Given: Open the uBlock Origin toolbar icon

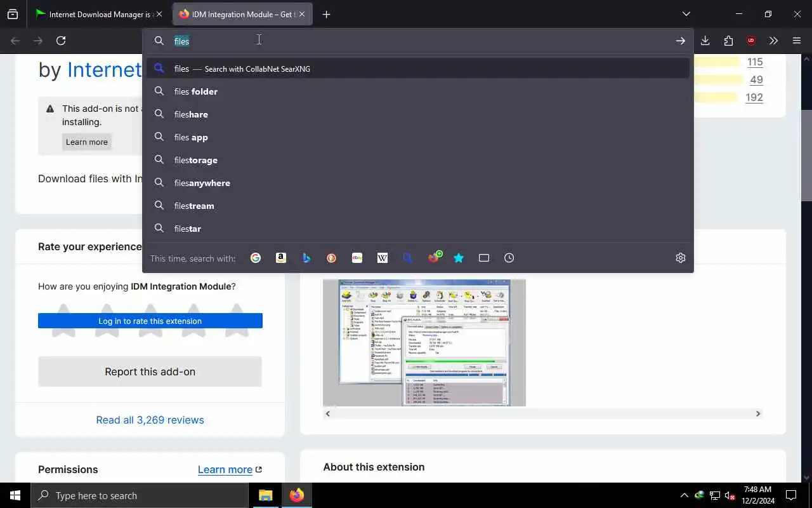Looking at the screenshot, I should (x=751, y=41).
